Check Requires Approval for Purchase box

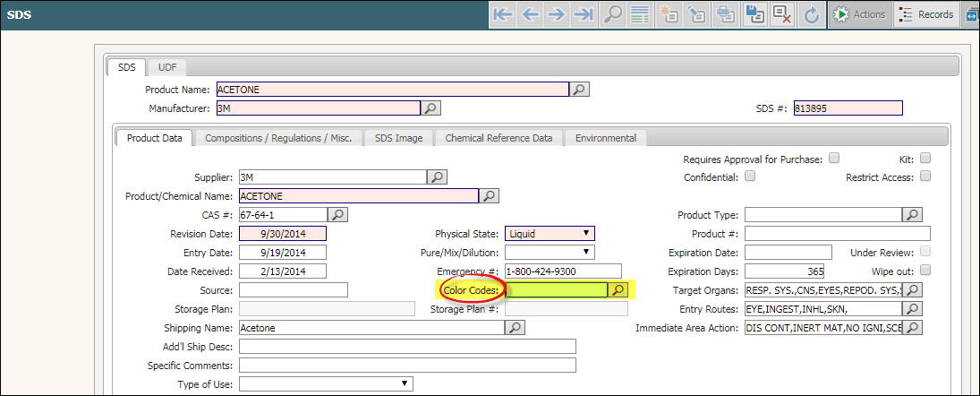pyautogui.click(x=834, y=159)
